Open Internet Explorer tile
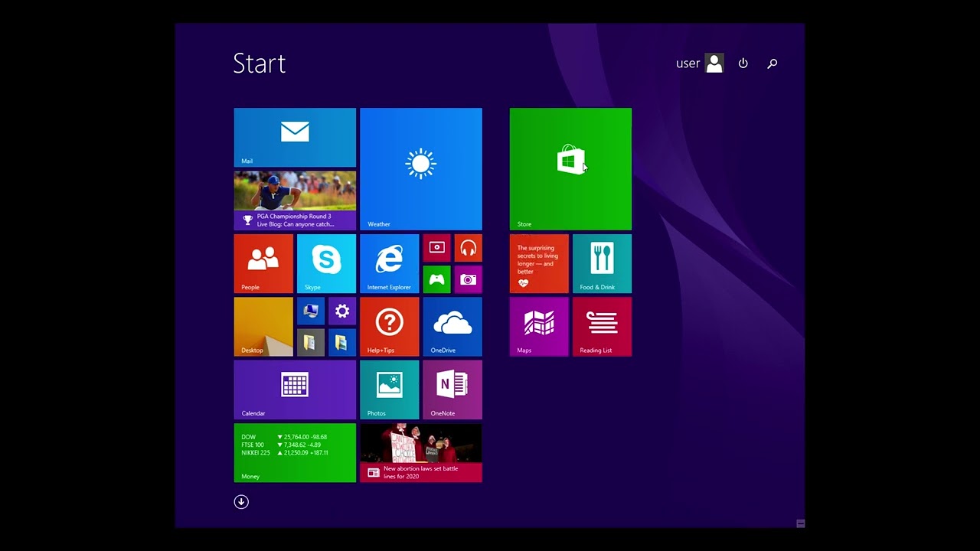This screenshot has height=551, width=980. pyautogui.click(x=390, y=263)
